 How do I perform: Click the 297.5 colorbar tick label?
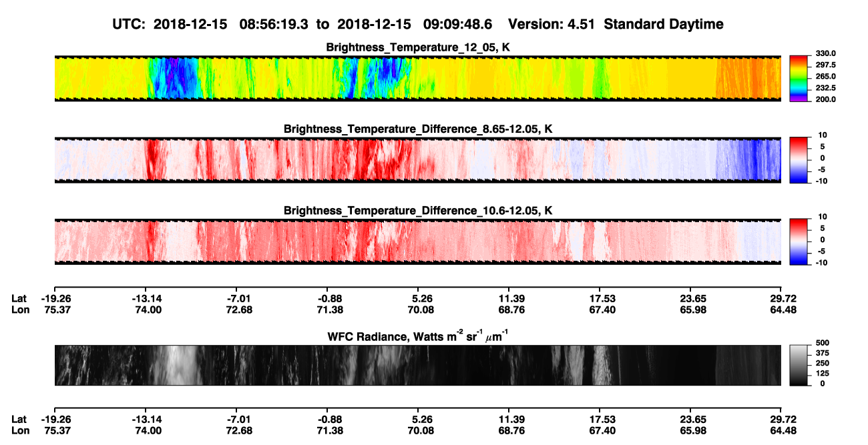pyautogui.click(x=825, y=65)
